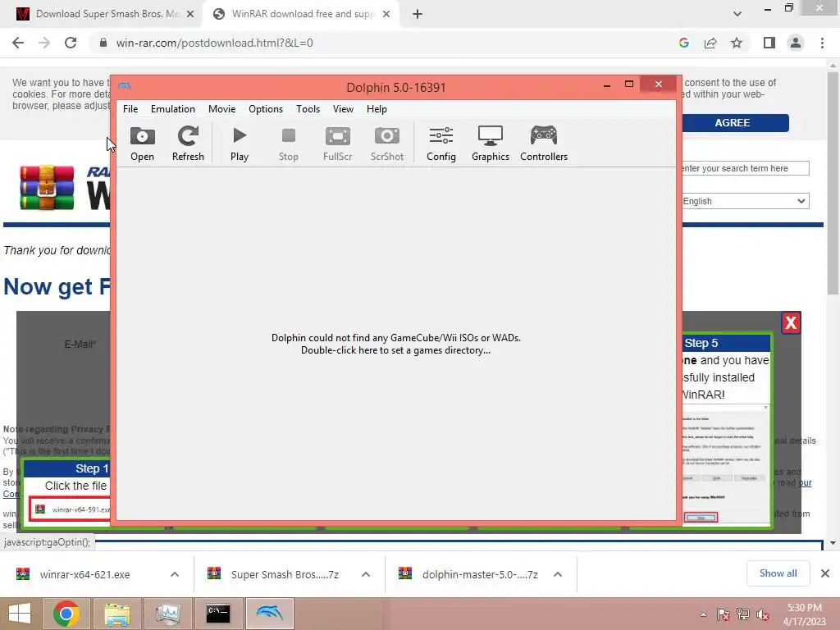Click the page vertical scrollbar thumb

coord(833,182)
